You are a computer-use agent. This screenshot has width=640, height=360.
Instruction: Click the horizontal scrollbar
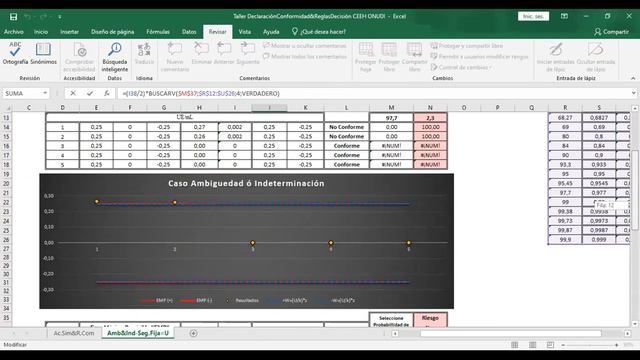point(511,333)
